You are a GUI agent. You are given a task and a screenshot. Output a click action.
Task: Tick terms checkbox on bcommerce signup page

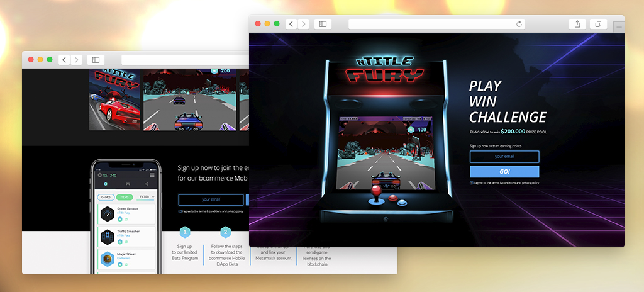click(180, 211)
